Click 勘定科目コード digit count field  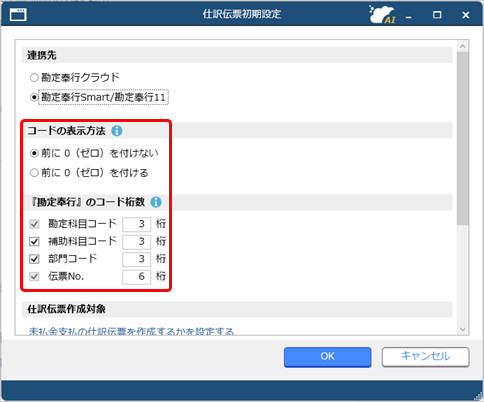pos(136,224)
